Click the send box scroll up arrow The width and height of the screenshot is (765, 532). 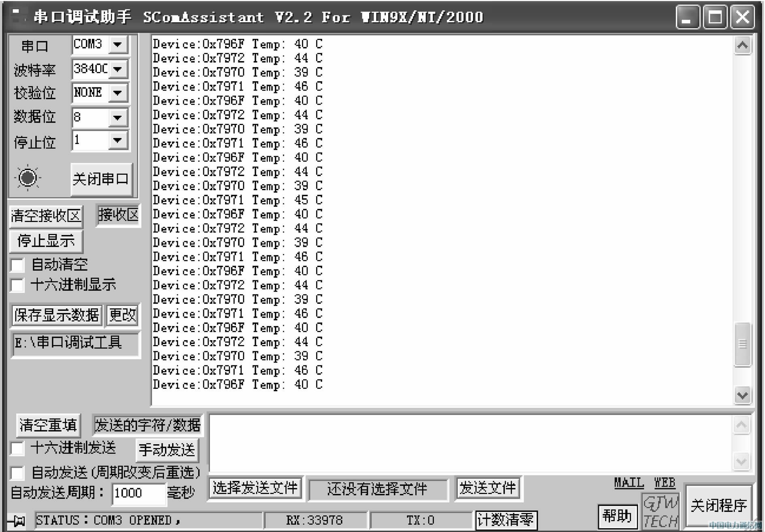click(x=742, y=425)
